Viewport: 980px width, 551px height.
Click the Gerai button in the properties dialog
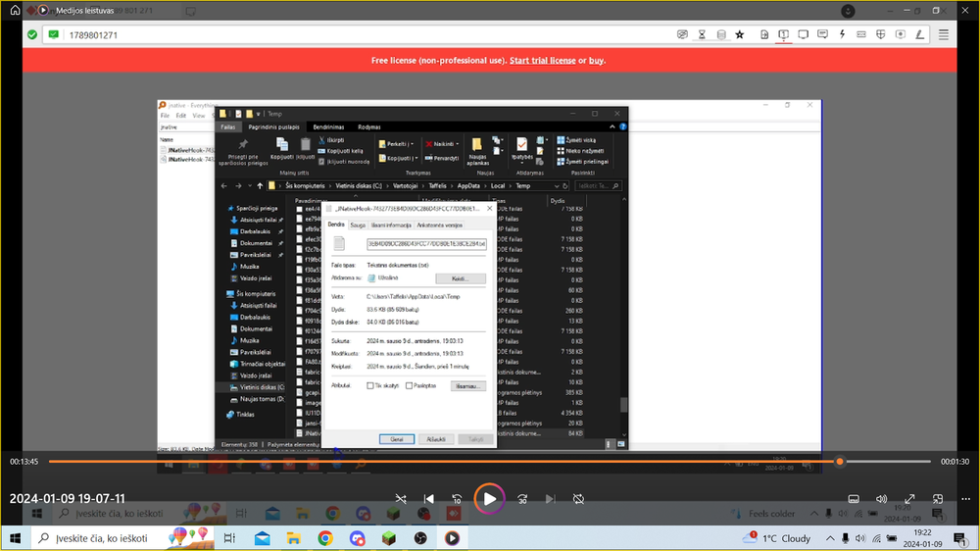coord(397,439)
